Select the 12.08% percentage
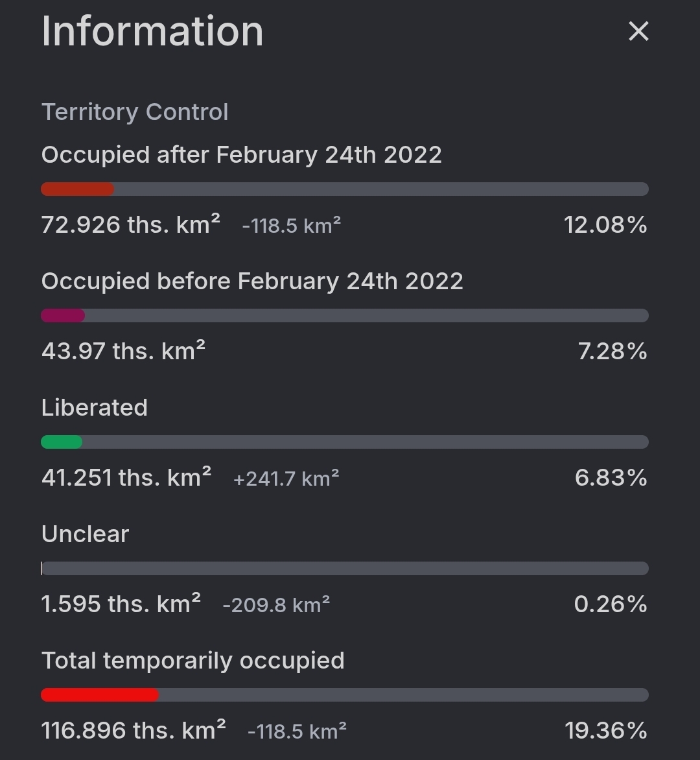700x760 pixels. pos(605,225)
